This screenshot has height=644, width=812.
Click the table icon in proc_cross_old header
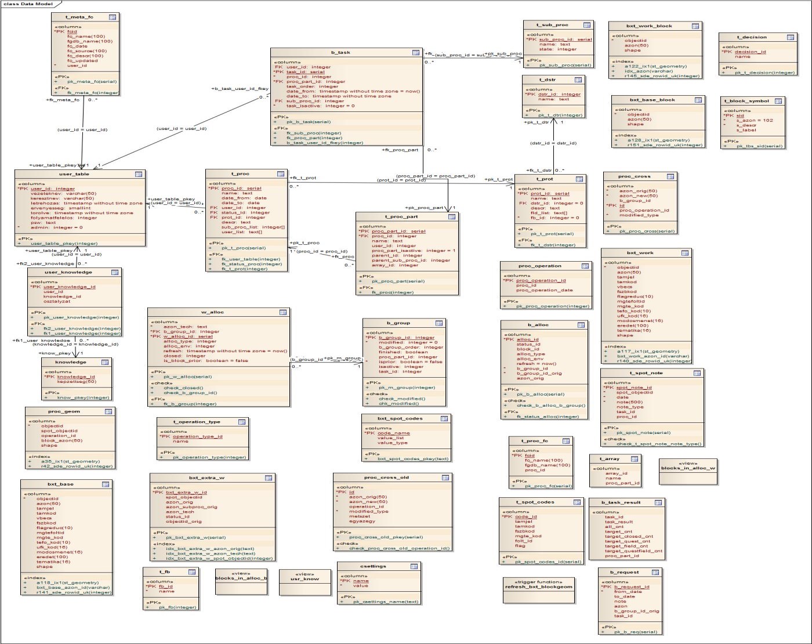[x=445, y=478]
